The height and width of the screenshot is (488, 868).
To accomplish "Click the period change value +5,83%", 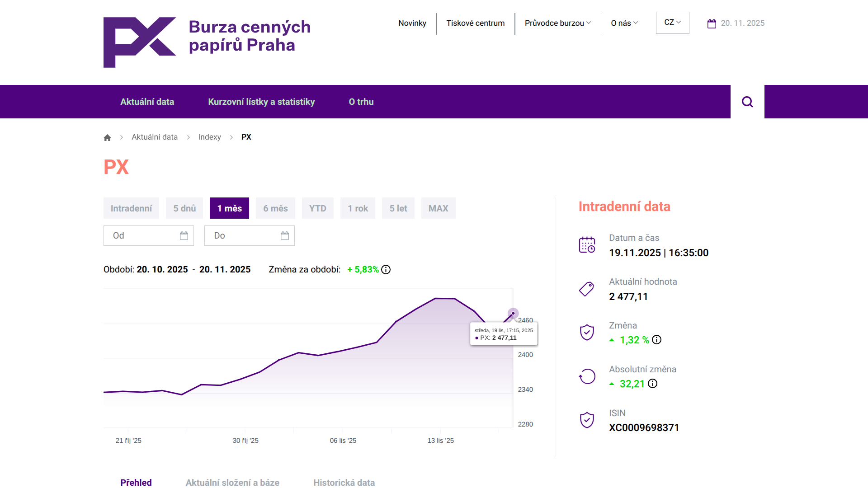I will (363, 270).
